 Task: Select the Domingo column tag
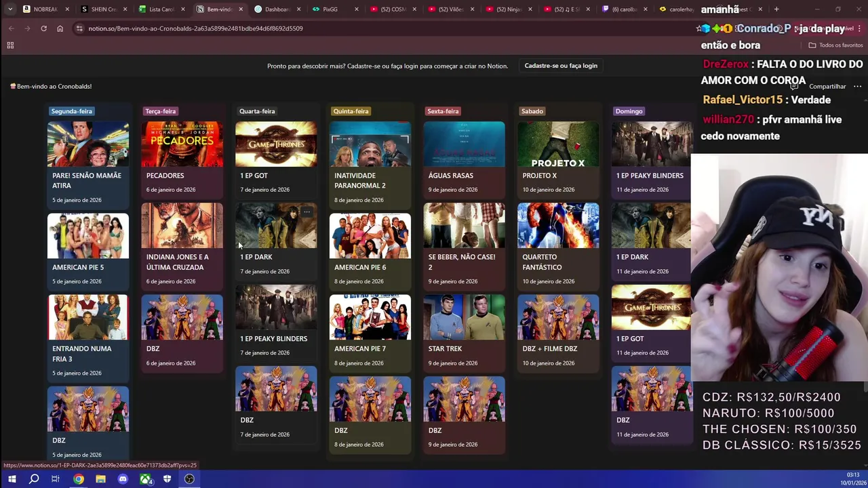[x=629, y=111]
